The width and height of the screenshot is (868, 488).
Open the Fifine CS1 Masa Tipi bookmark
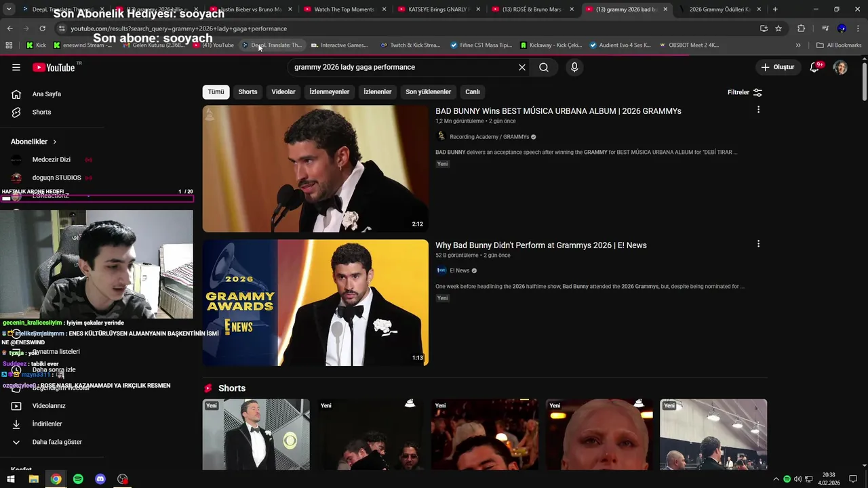[x=481, y=45]
